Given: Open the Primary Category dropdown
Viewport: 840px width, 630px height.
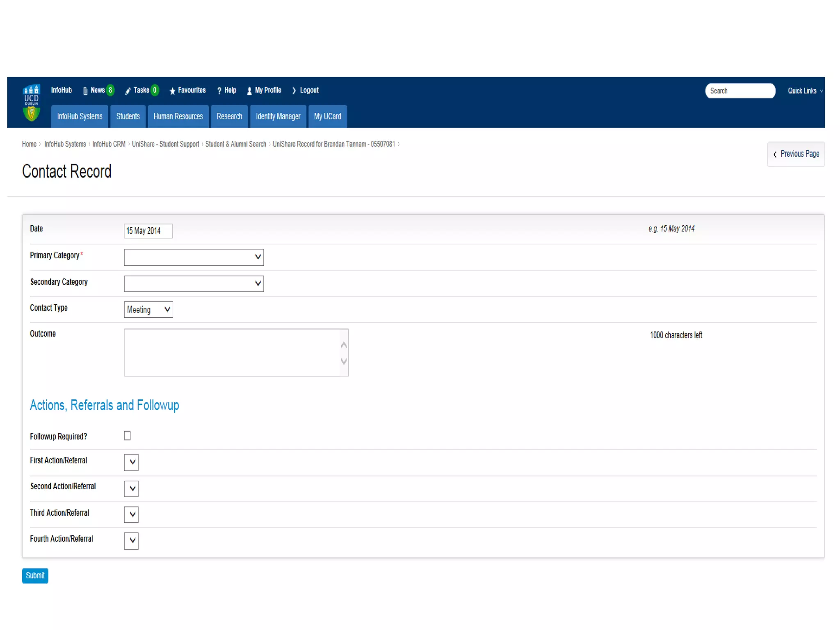Looking at the screenshot, I should point(194,257).
